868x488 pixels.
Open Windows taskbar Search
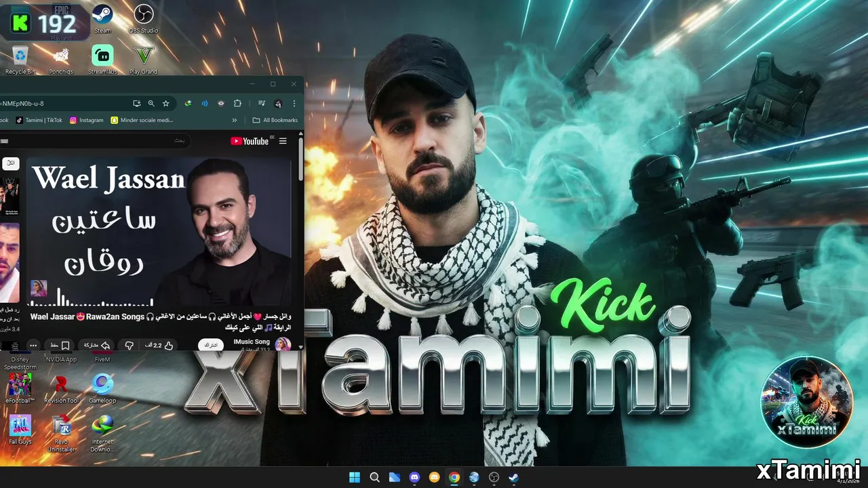[374, 477]
